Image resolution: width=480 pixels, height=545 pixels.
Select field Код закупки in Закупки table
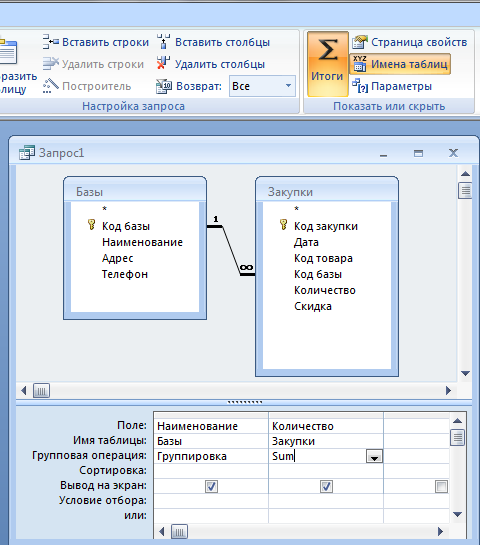(x=326, y=226)
